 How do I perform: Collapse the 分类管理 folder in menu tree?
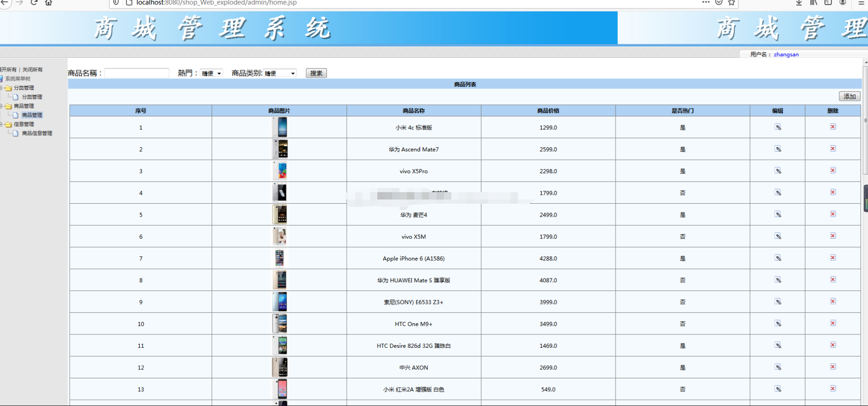(1, 88)
